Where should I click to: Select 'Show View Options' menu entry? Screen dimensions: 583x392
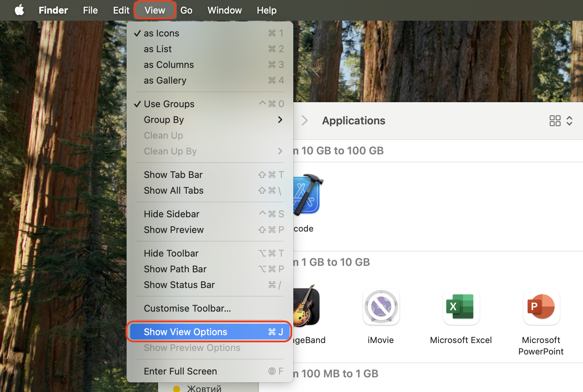[185, 332]
